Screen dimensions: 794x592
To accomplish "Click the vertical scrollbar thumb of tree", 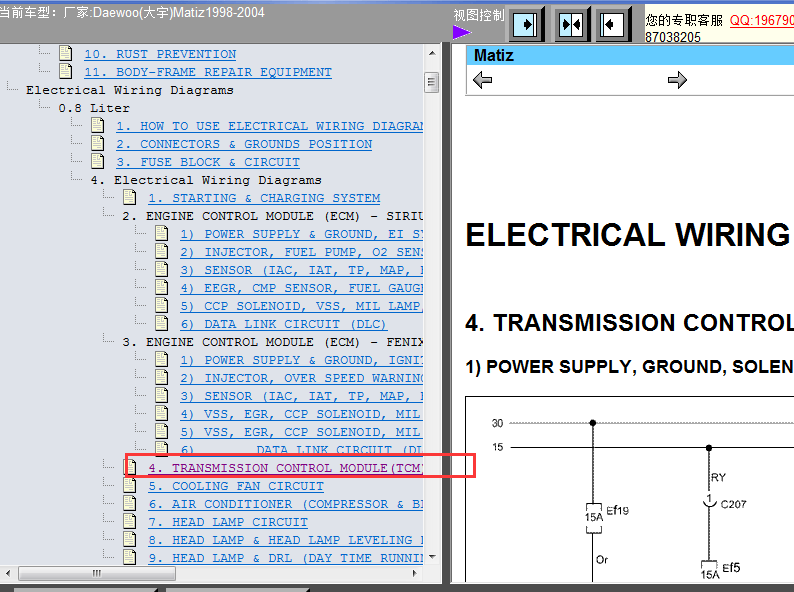I will [x=431, y=82].
